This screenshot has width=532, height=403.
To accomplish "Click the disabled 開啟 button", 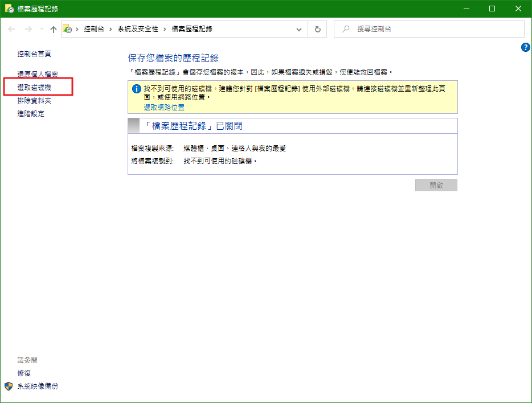I will point(436,186).
